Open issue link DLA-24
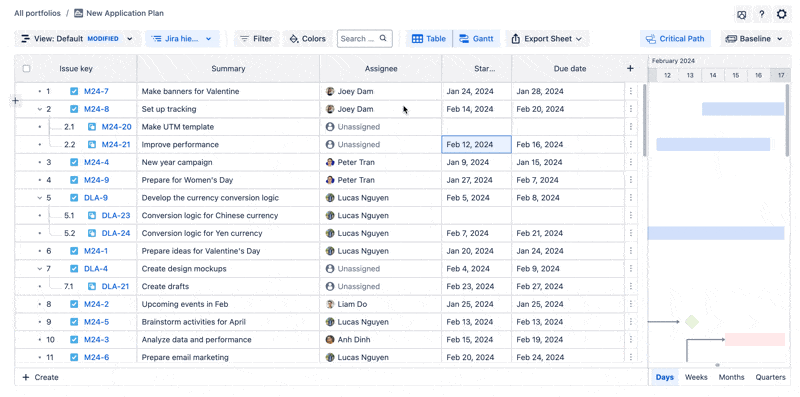Viewport: 800px width, 397px height. (116, 233)
